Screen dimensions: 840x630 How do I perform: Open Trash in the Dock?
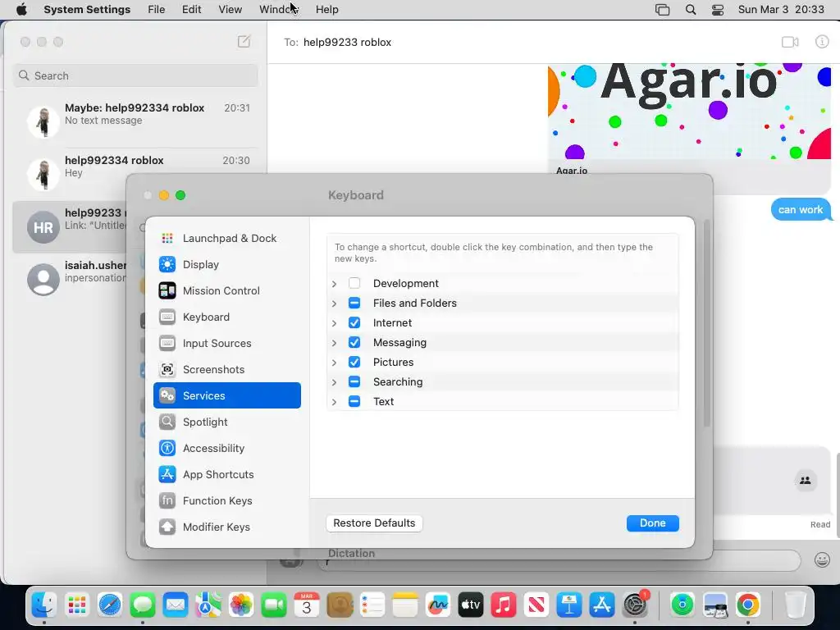coord(795,605)
